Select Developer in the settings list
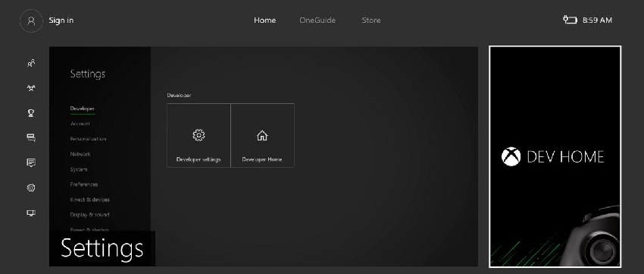 (x=82, y=109)
